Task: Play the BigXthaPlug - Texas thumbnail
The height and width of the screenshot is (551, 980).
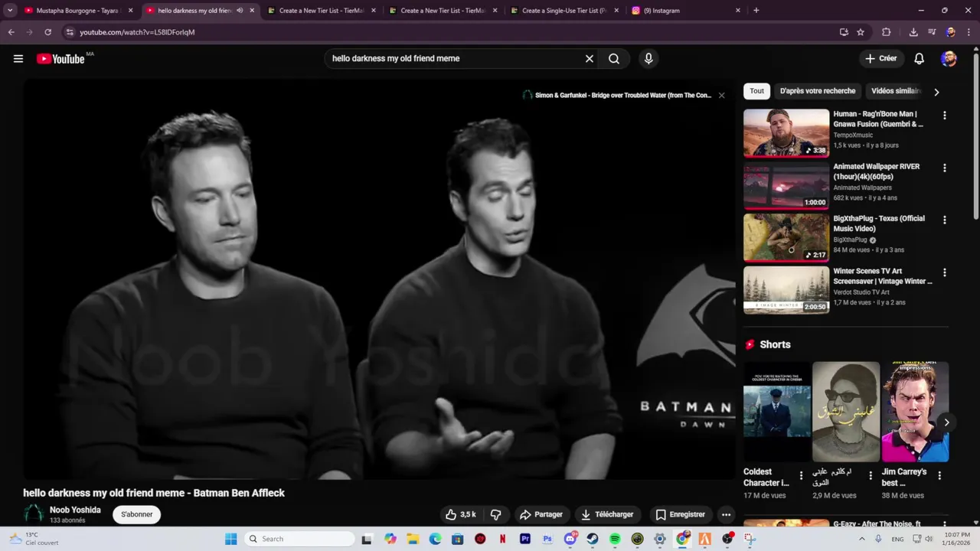Action: pos(786,237)
